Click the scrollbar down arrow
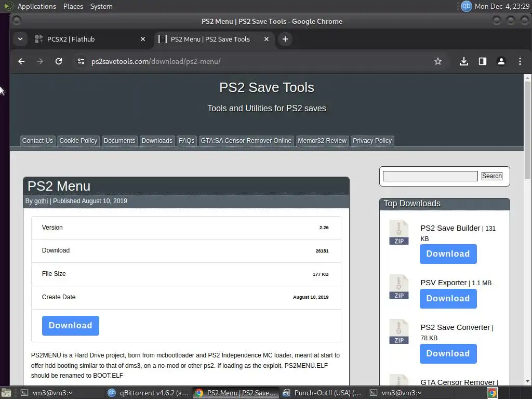532x399 pixels. pos(527,381)
